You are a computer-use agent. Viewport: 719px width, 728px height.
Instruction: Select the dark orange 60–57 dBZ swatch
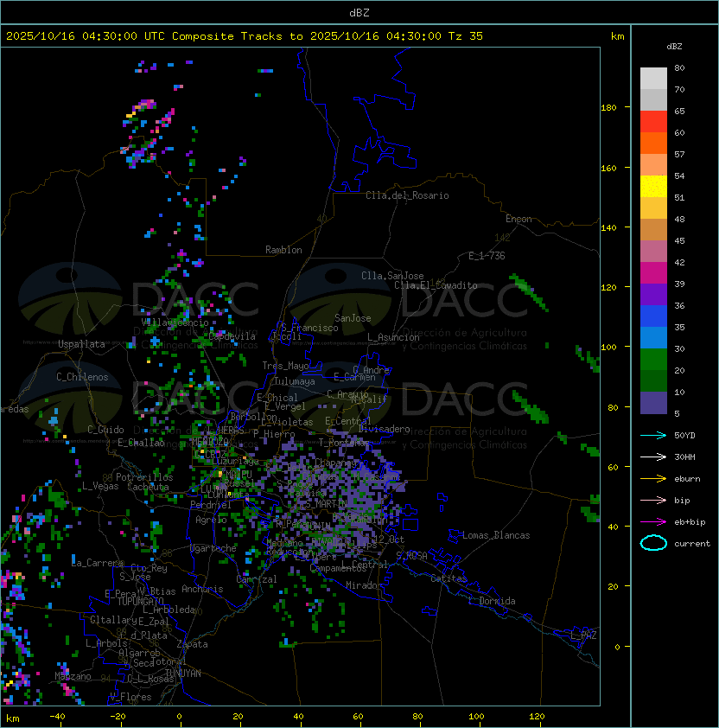coord(653,143)
